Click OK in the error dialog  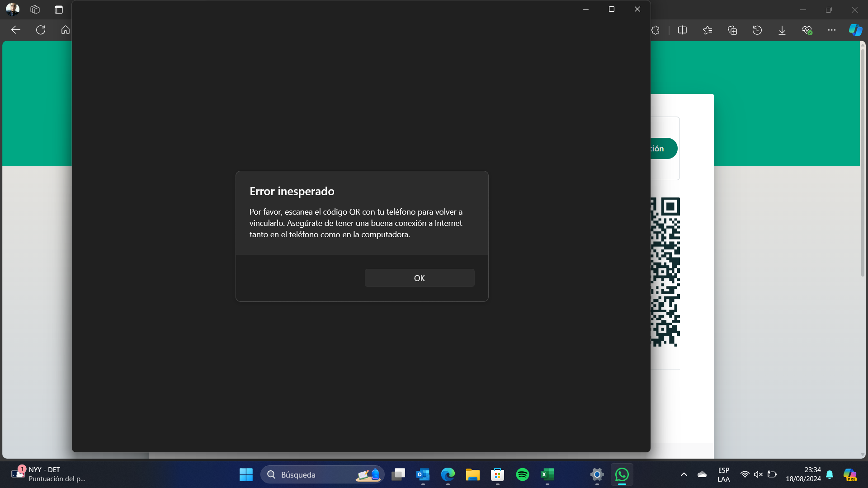419,278
